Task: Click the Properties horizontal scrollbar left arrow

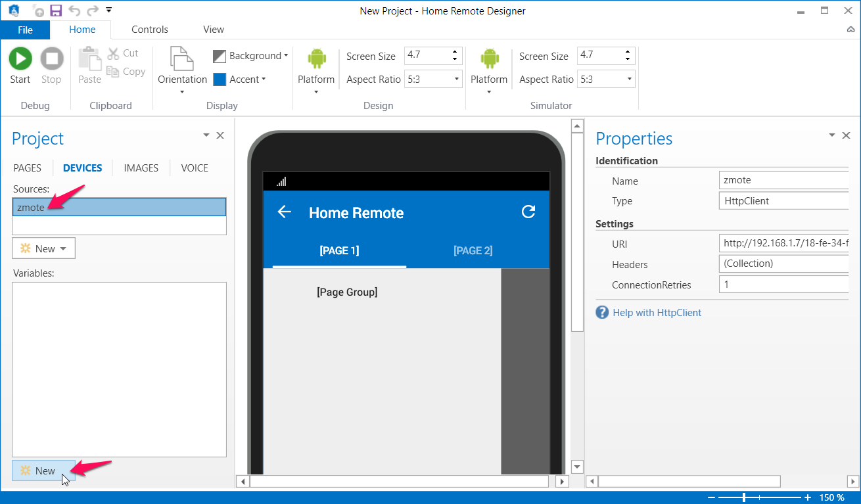Action: coord(591,482)
